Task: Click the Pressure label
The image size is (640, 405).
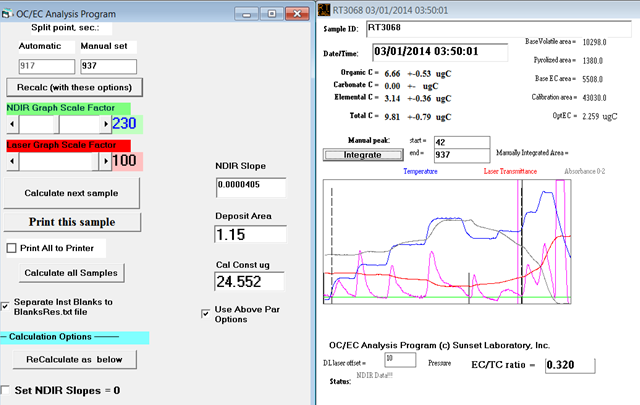Action: coord(440,363)
